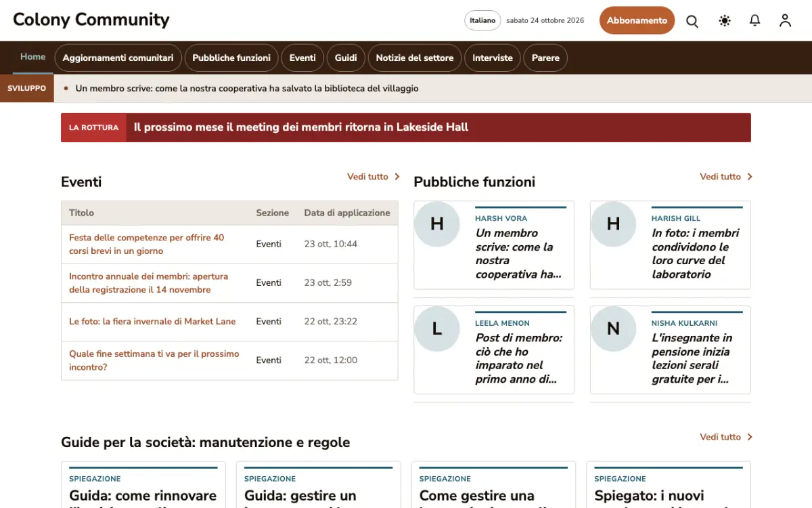
Task: Open guide card Spiegato: i nuovi
Action: [x=650, y=496]
